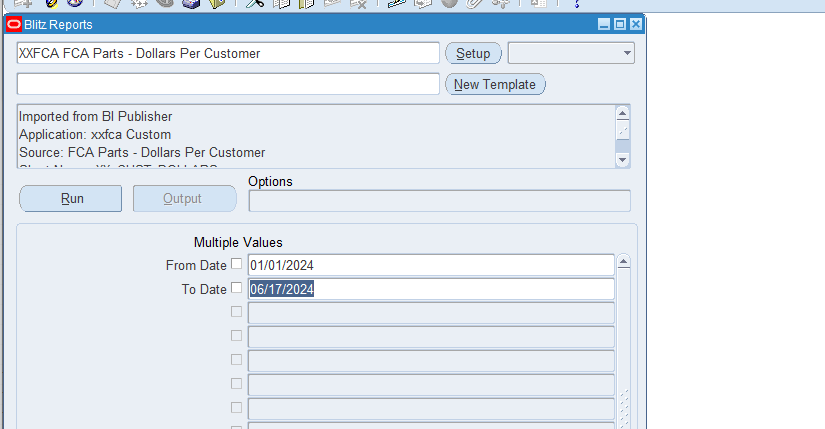Click the From Date field 01/01/2024

(x=431, y=265)
